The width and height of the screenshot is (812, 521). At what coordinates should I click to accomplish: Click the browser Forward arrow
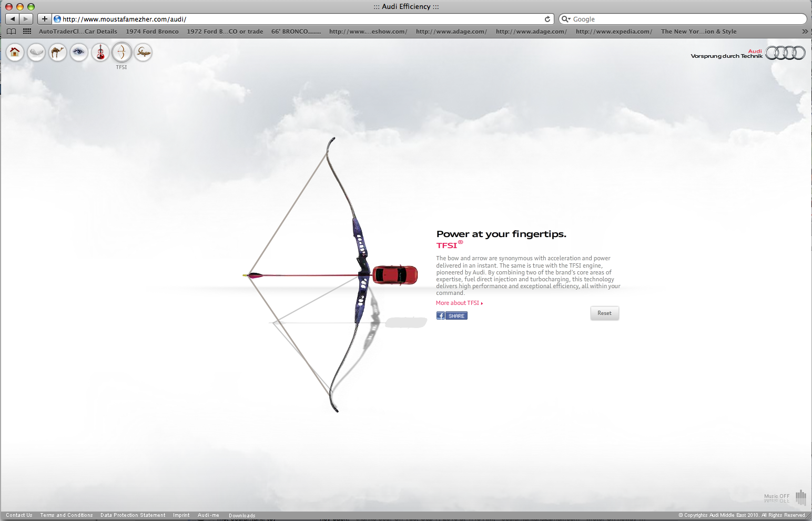pos(26,19)
